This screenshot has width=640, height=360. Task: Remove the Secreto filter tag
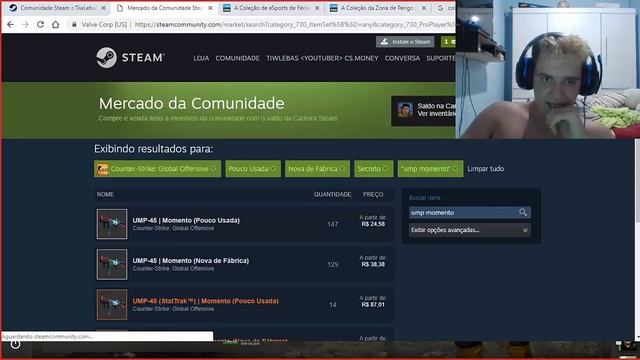click(385, 169)
